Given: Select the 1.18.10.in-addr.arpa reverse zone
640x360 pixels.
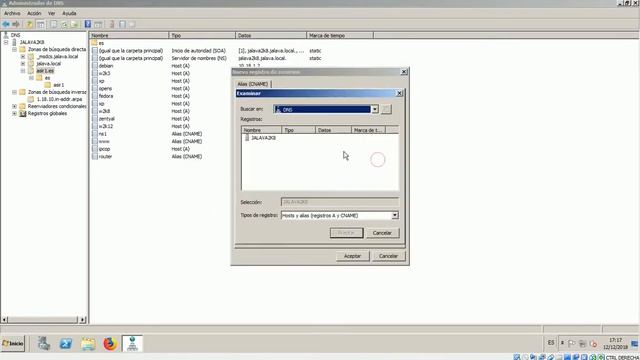Looking at the screenshot, I should [59, 99].
